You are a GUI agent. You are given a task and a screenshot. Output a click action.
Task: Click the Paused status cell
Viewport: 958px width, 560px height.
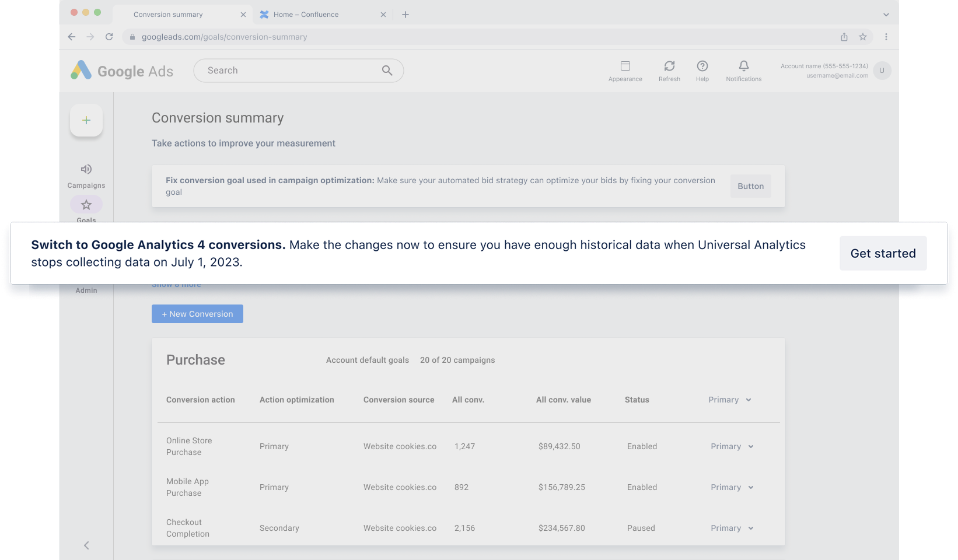click(641, 528)
